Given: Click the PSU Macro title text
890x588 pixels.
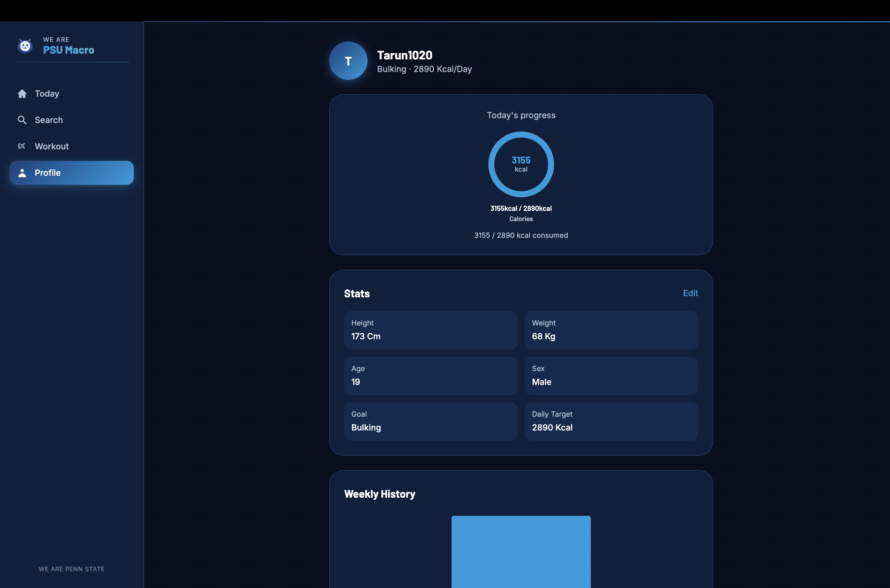Looking at the screenshot, I should pyautogui.click(x=69, y=50).
